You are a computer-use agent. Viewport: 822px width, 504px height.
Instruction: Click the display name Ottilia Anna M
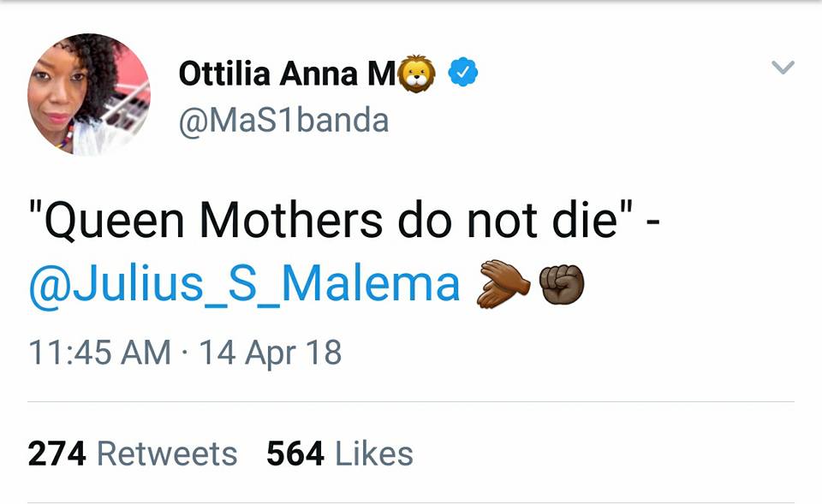287,73
